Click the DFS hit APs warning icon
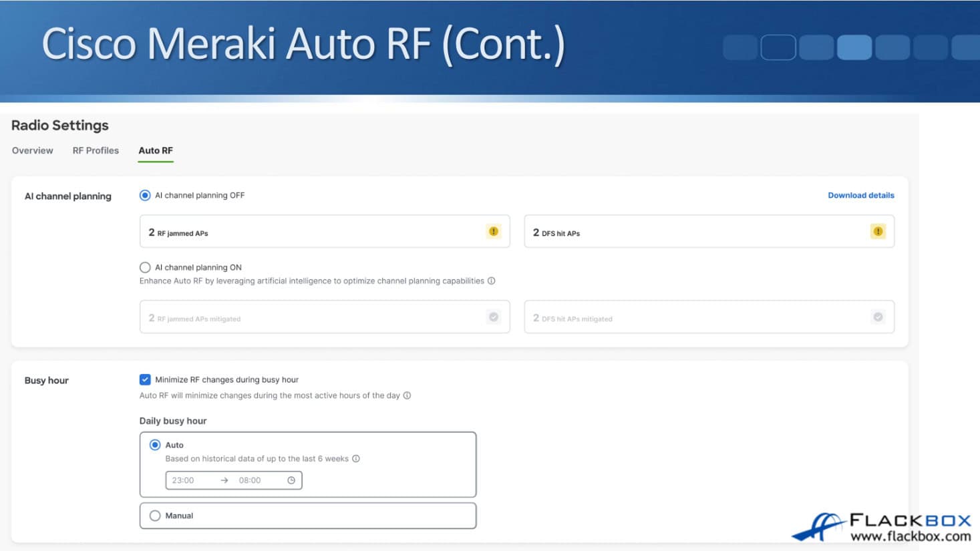The image size is (980, 551). click(x=878, y=232)
